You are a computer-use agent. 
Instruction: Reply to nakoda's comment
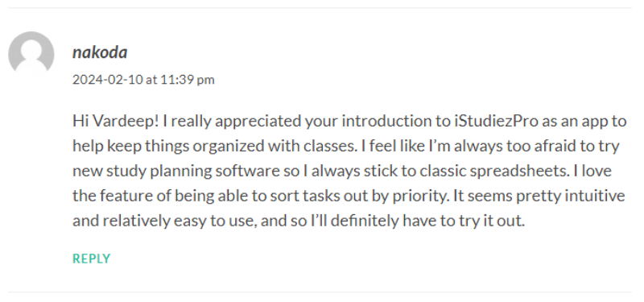pos(92,259)
